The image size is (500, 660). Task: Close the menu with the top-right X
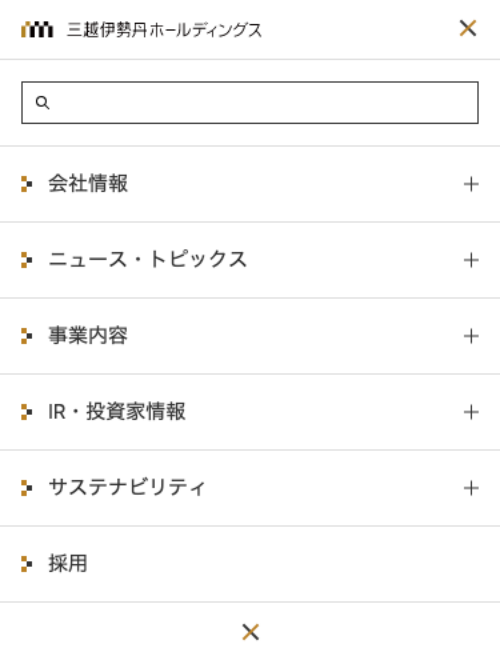click(x=468, y=29)
